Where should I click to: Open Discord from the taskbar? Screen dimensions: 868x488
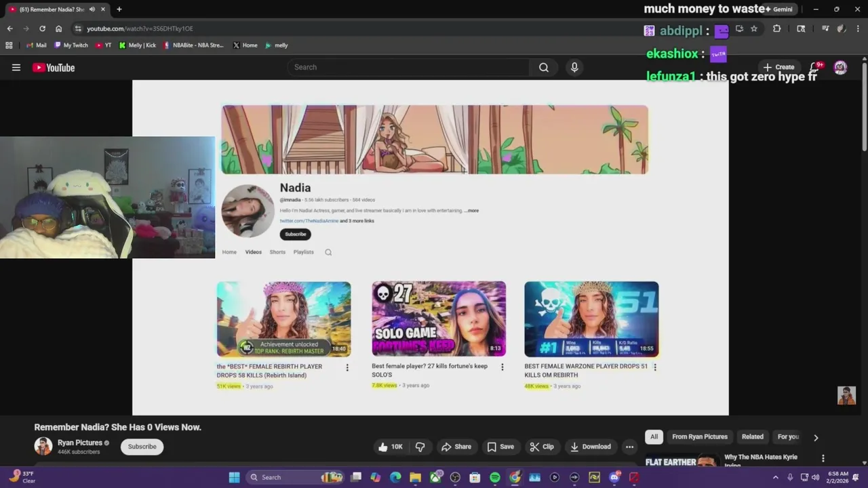pos(614,477)
